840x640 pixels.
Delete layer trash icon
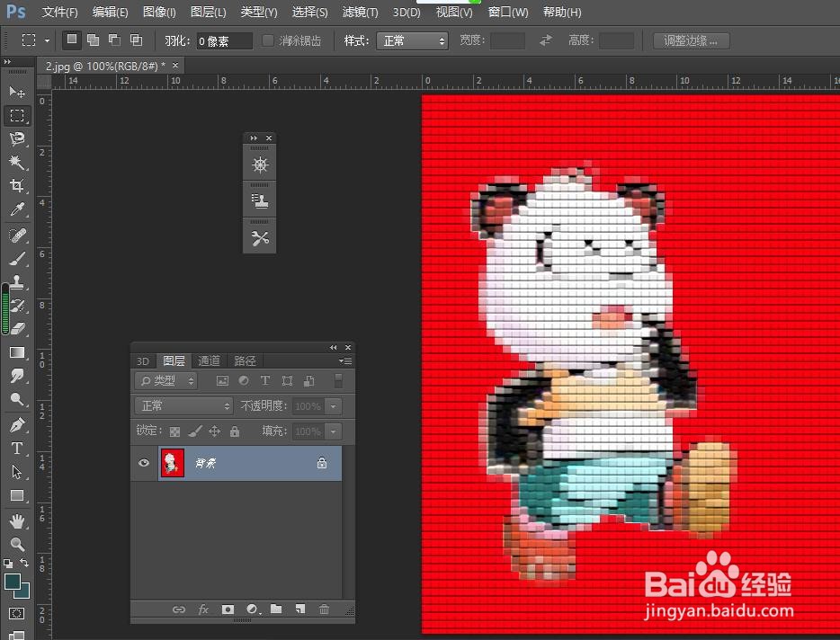tap(324, 609)
